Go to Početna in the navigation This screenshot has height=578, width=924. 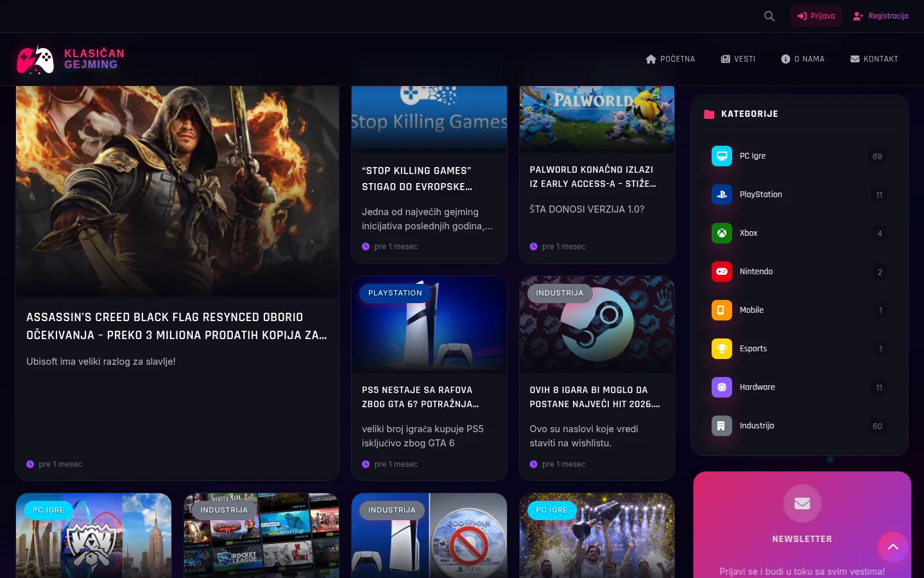[x=671, y=59]
